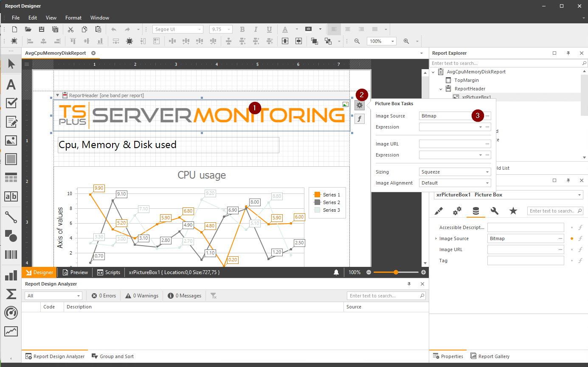Select the Chart tool in the toolbox

pyautogui.click(x=11, y=275)
